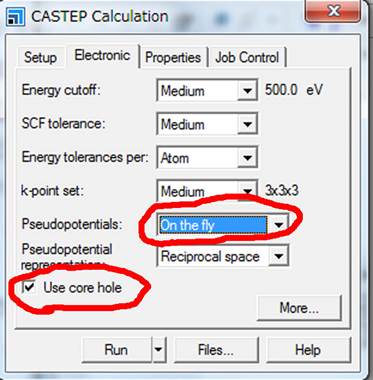Open the Pseudopotentials dropdown arrow
373x380 pixels.
click(278, 225)
